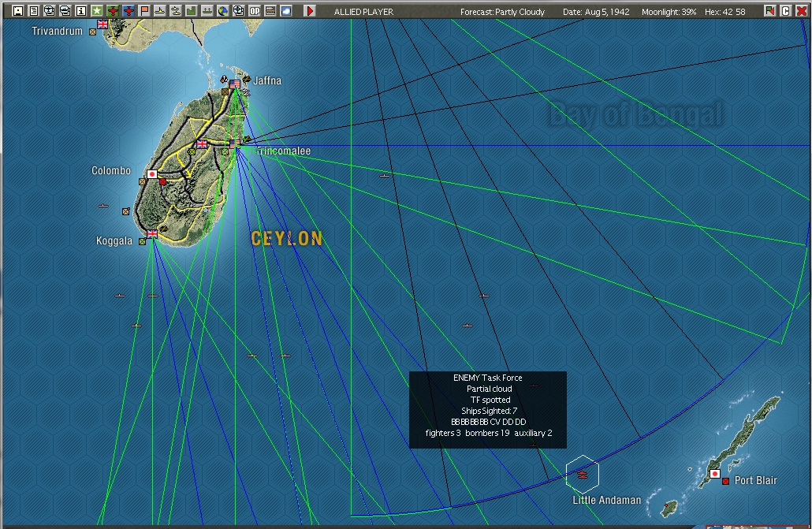Image resolution: width=812 pixels, height=529 pixels.
Task: Click the gray ship on green icon
Action: pos(207,11)
